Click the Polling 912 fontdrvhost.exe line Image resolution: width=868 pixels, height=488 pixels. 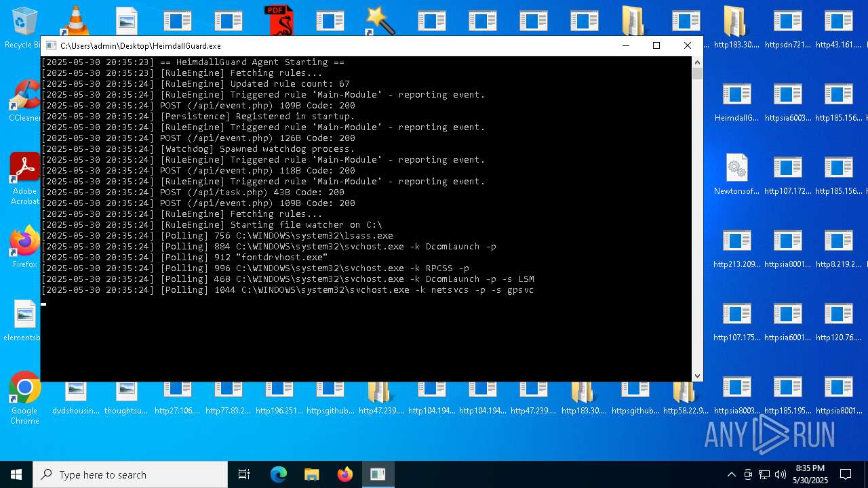pyautogui.click(x=185, y=258)
